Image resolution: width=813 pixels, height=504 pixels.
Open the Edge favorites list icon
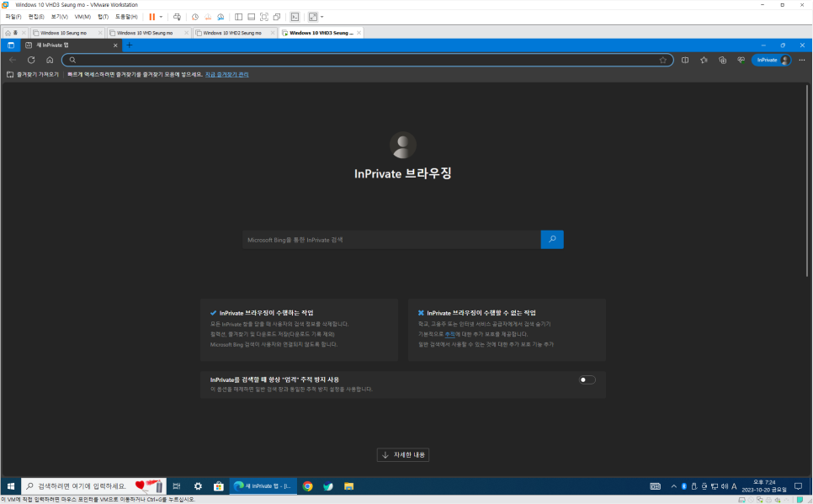point(704,60)
